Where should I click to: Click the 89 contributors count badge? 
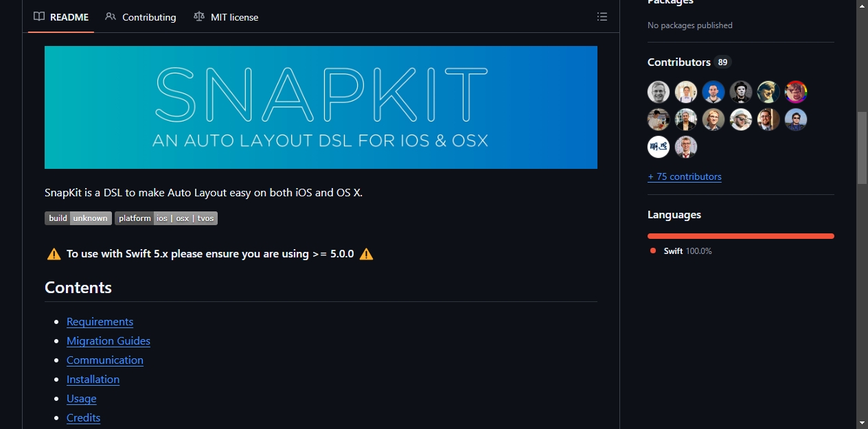[x=722, y=62]
